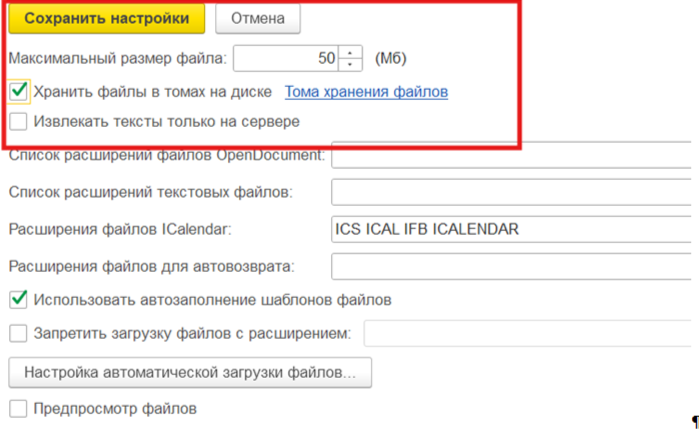
Task: Focus the text file extensions list field
Action: (x=510, y=191)
